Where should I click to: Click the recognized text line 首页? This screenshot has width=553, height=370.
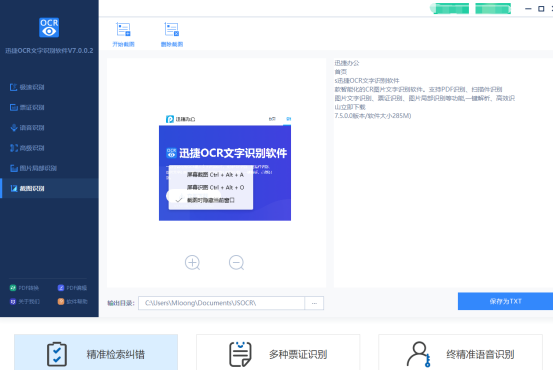341,72
